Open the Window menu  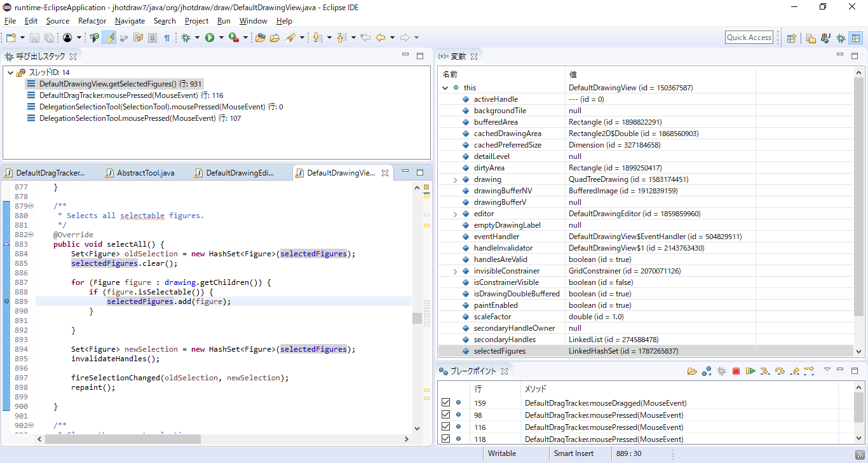253,21
